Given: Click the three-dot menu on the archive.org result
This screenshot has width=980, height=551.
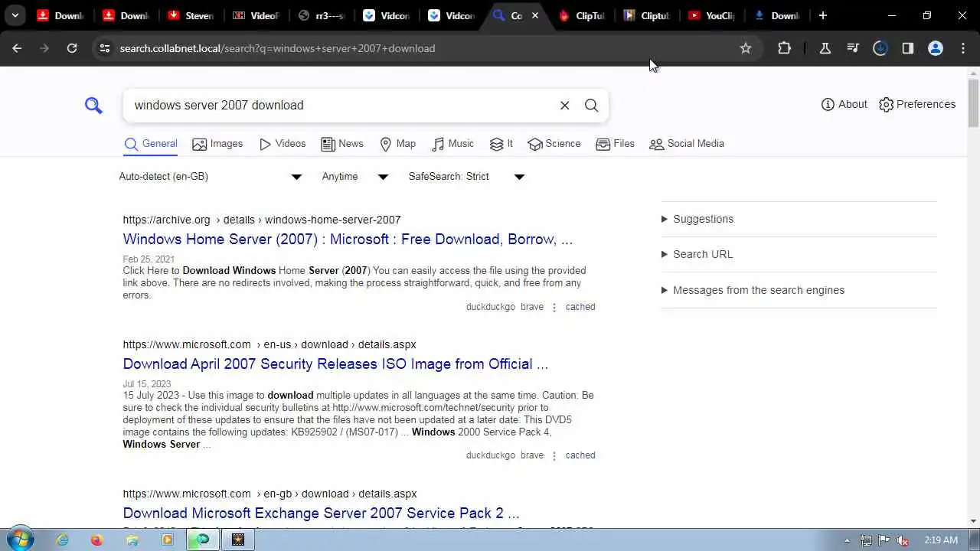Looking at the screenshot, I should (554, 307).
